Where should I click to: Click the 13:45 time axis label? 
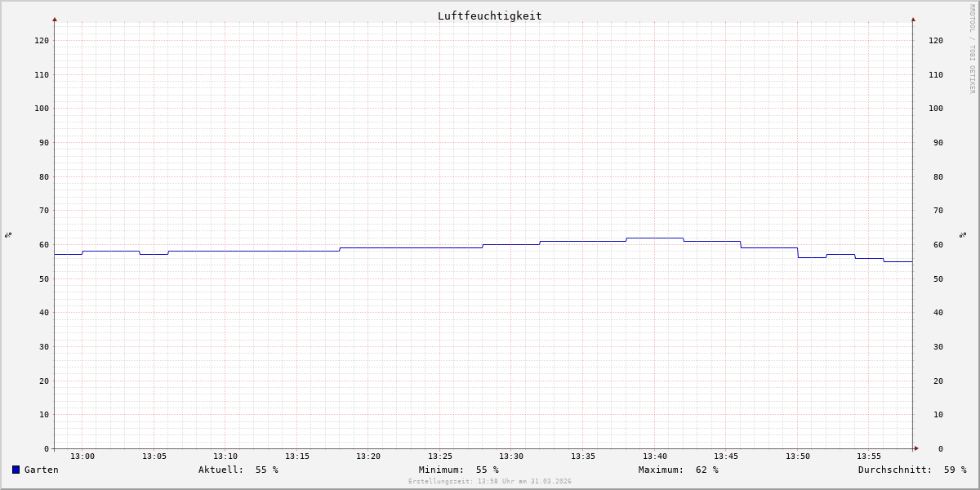point(726,457)
